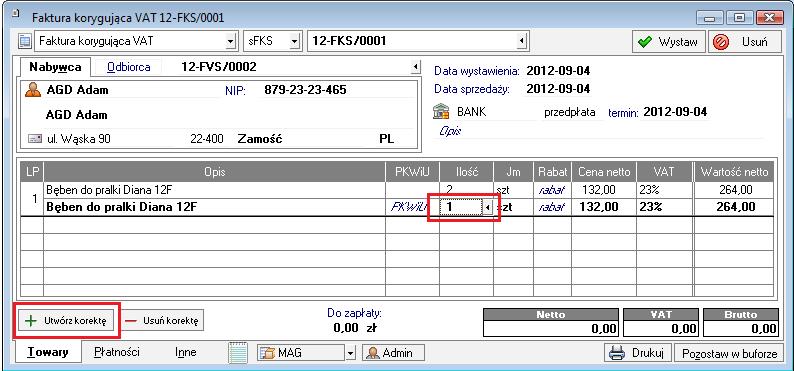This screenshot has width=794, height=371.
Task: Click the termin date 2012-09-04
Action: [675, 112]
